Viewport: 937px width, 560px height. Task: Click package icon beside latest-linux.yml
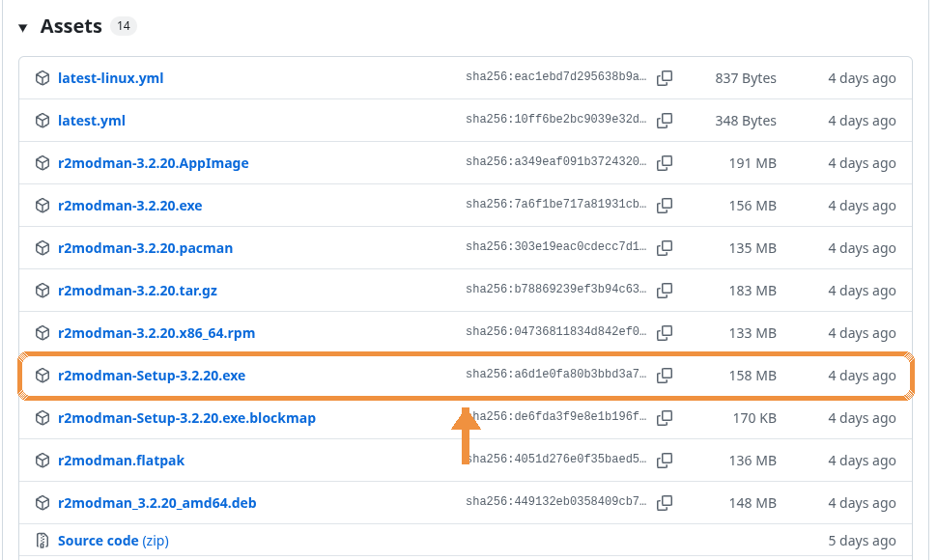coord(43,78)
